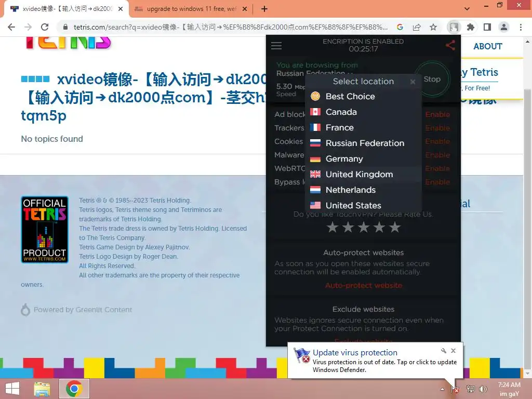Select United States location
Viewport: 532px width, 399px height.
point(363,206)
